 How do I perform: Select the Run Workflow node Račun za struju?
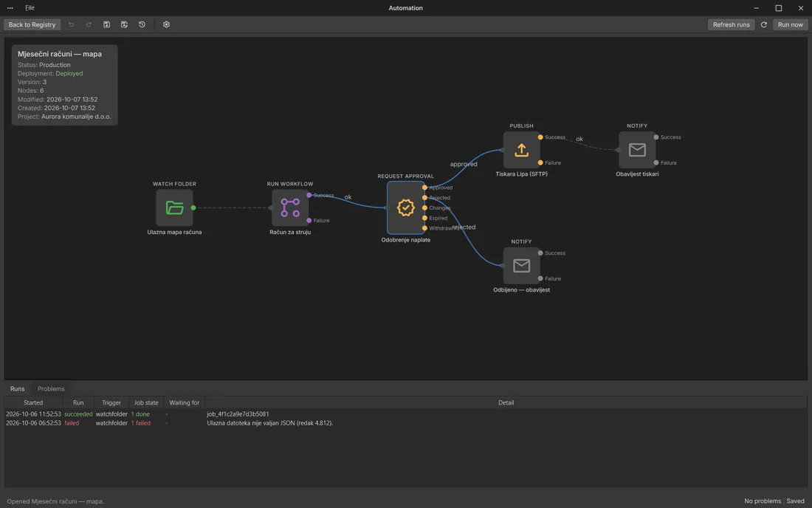pyautogui.click(x=290, y=207)
